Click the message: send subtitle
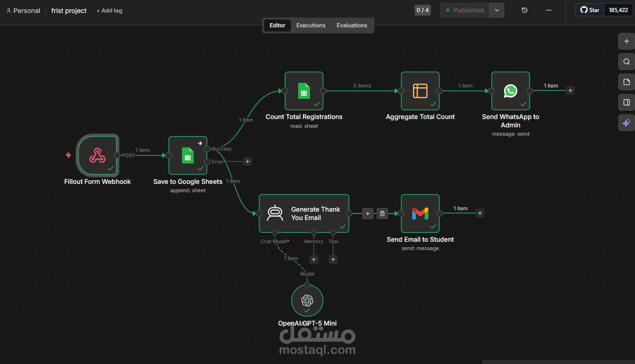Viewport: 635px width, 364px height. 510,134
